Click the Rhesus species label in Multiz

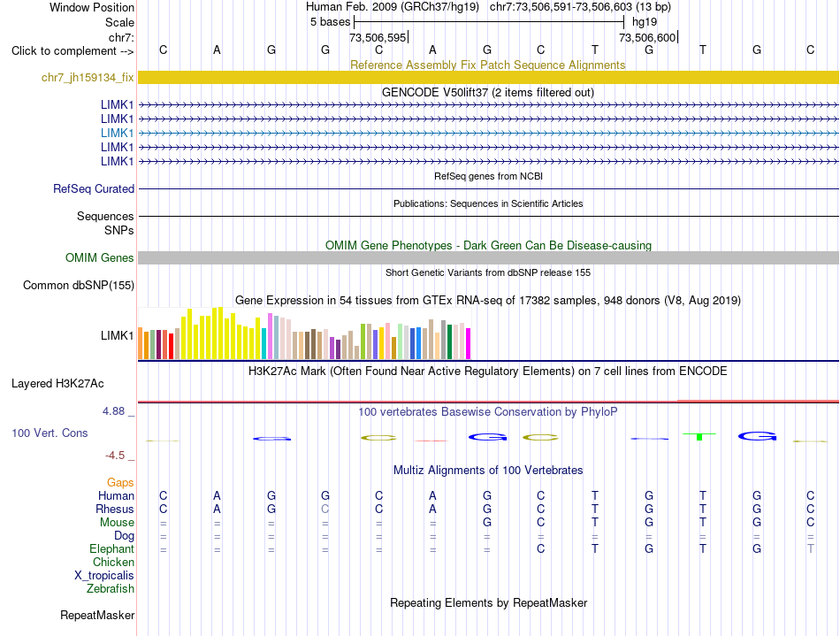pos(115,509)
